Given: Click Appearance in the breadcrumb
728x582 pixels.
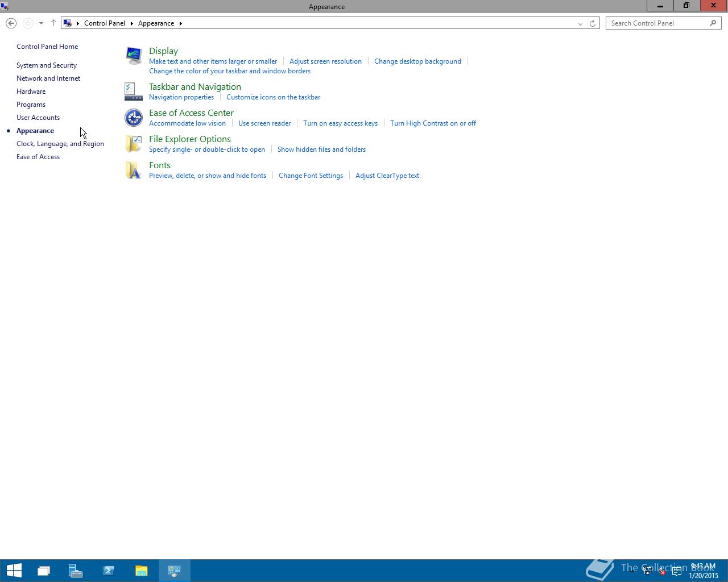Looking at the screenshot, I should pos(156,23).
